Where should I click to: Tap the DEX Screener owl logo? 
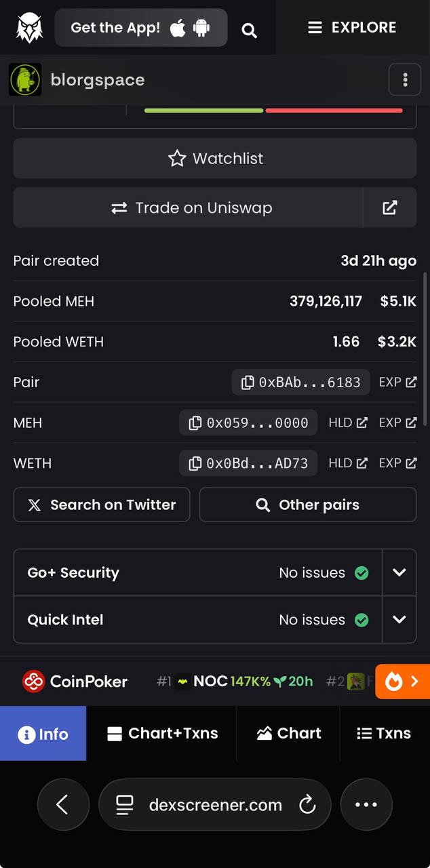tap(29, 28)
